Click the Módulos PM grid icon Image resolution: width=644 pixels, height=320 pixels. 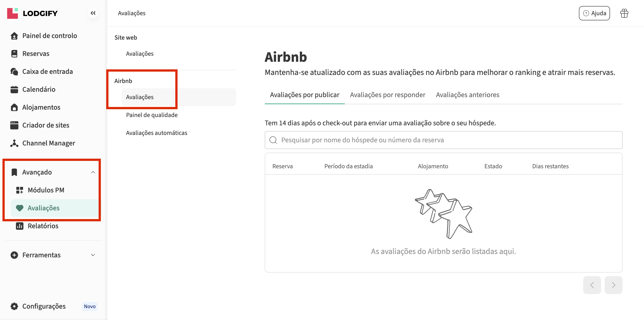click(19, 190)
